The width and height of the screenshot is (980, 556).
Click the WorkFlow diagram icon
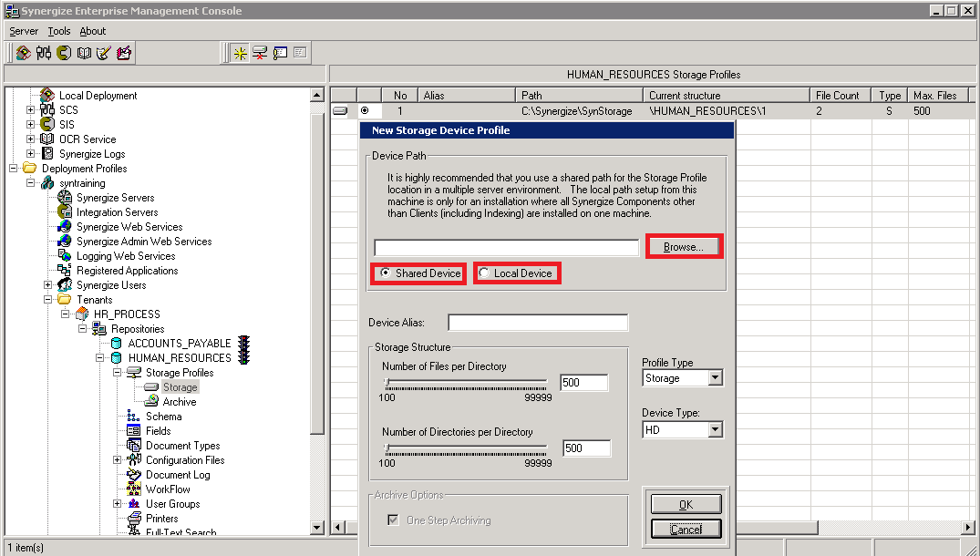(133, 489)
